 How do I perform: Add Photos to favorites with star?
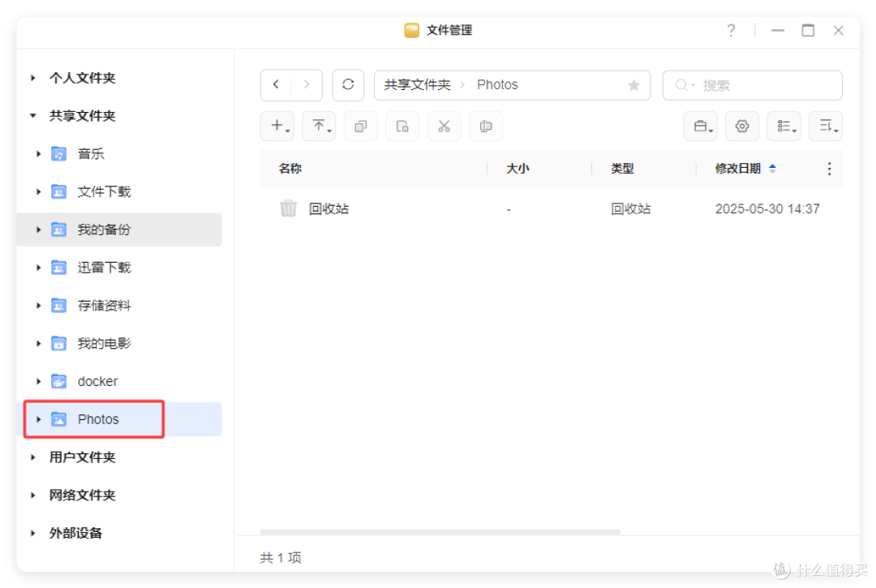pos(633,85)
